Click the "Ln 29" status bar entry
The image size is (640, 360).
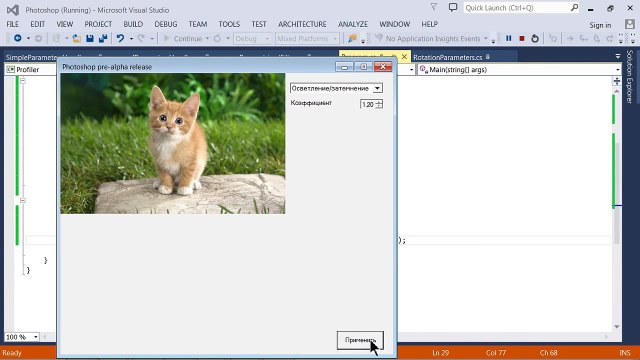(x=440, y=353)
